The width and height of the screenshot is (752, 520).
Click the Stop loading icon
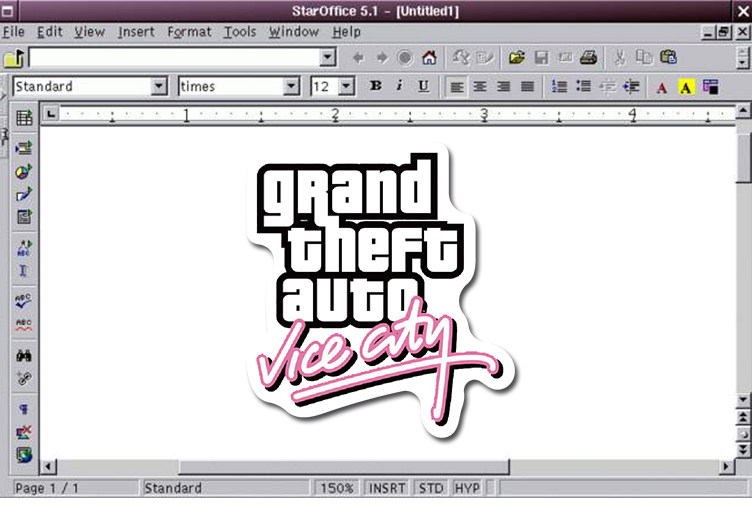pos(405,58)
